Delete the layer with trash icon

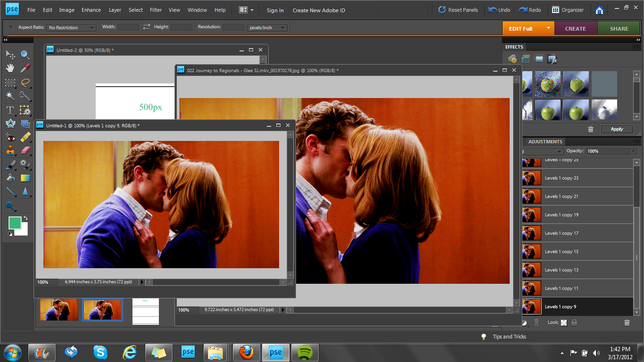tap(627, 323)
